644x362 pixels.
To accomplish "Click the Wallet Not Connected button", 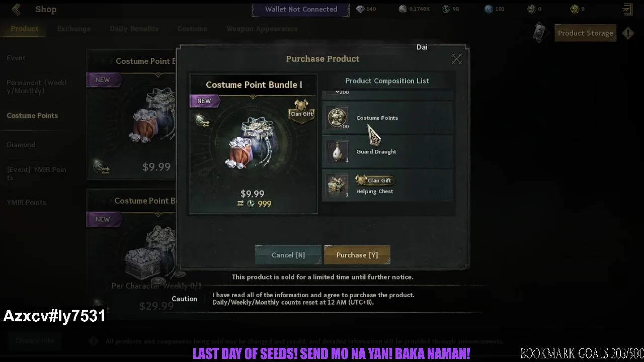I will pyautogui.click(x=301, y=9).
